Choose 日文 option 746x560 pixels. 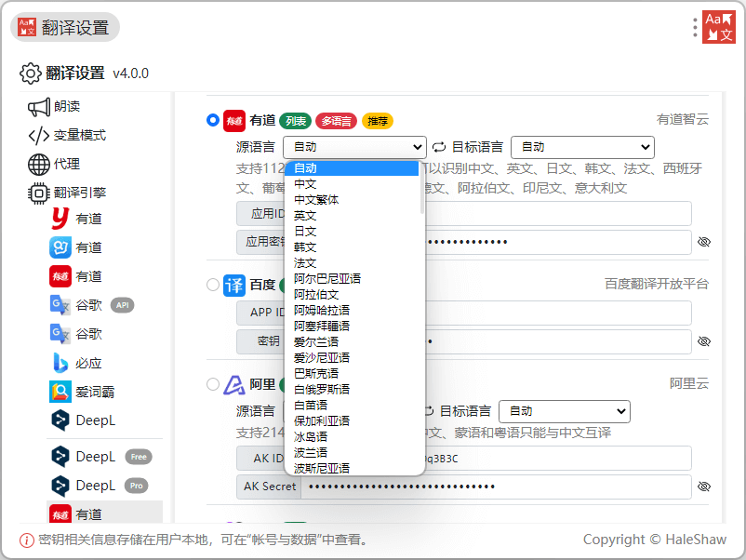click(x=352, y=232)
